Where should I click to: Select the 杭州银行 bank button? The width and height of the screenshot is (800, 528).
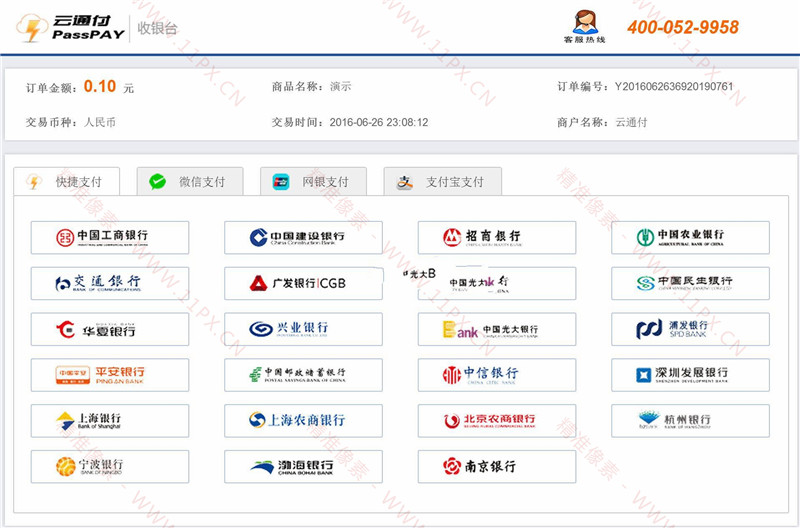(690, 421)
